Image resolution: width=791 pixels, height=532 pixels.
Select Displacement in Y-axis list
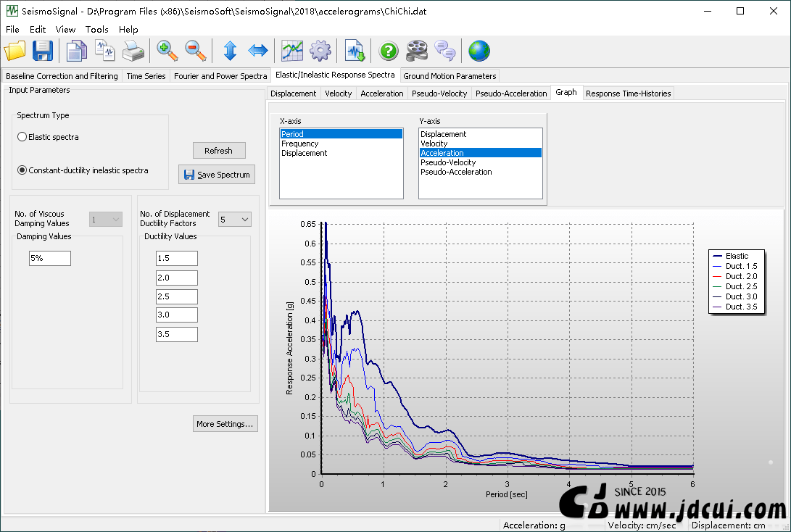(480, 134)
